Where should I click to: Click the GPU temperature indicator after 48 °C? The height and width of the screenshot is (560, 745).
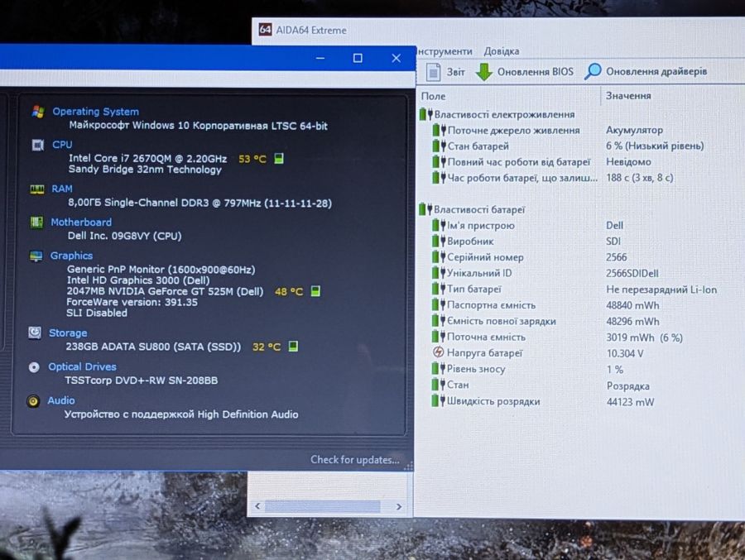315,291
